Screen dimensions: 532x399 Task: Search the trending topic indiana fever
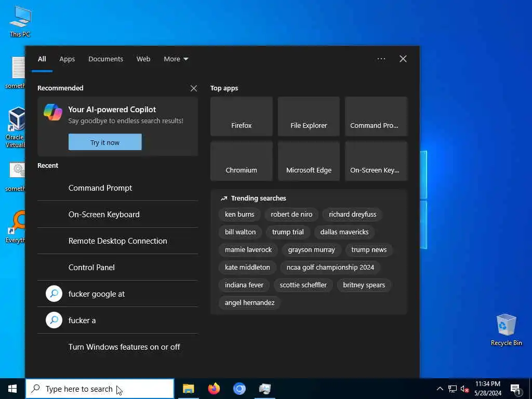[244, 285]
